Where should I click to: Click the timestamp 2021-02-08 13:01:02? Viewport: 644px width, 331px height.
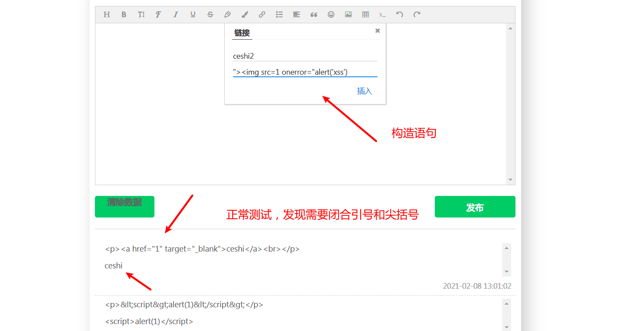tap(477, 286)
